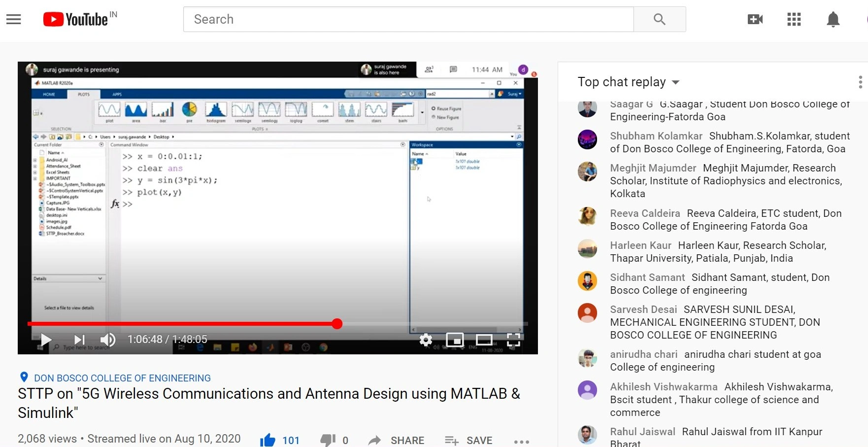The height and width of the screenshot is (447, 868).
Task: Play the video
Action: (x=46, y=340)
